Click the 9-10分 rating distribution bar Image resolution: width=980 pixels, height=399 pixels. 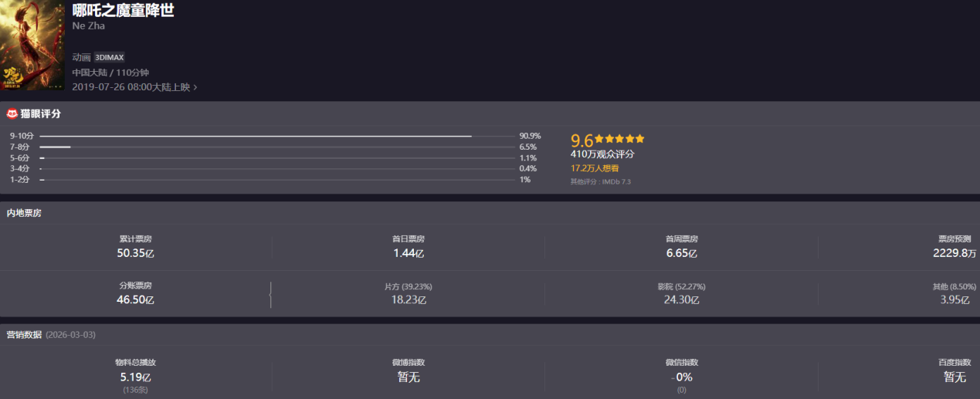coord(256,136)
